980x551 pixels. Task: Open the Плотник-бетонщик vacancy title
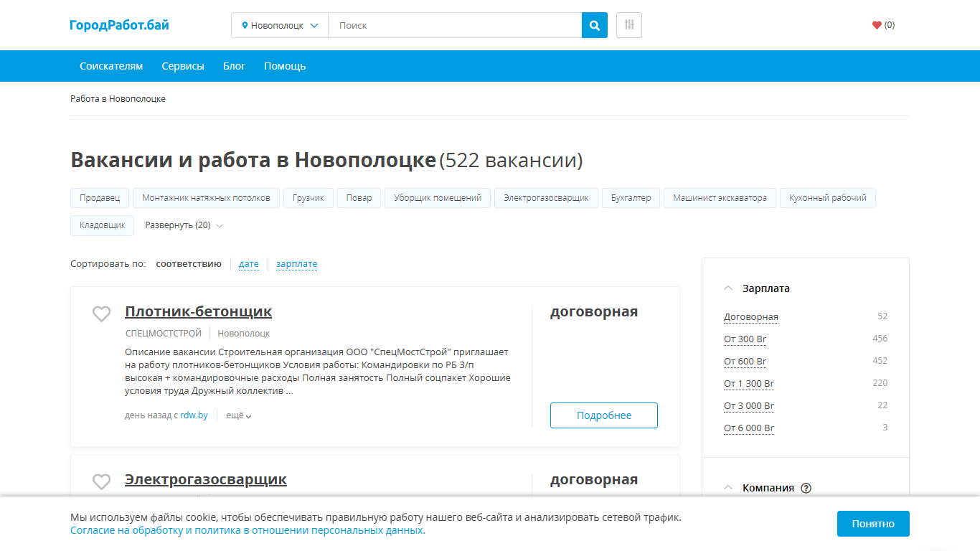pos(199,311)
